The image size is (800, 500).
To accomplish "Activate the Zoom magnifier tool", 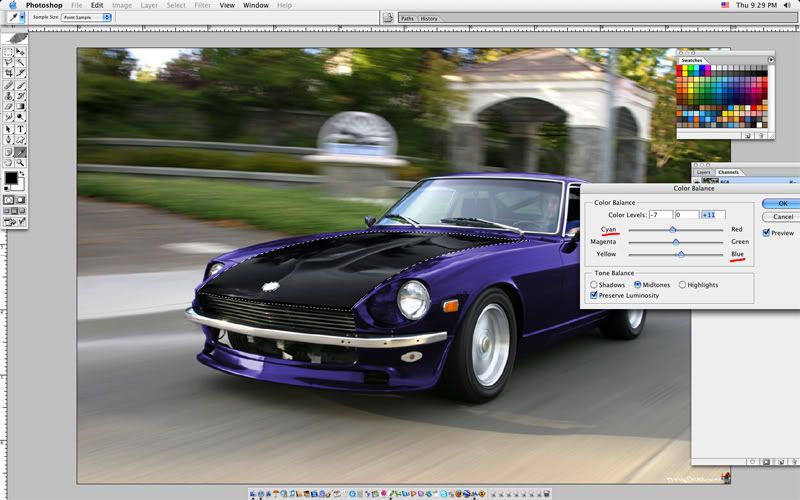I will [21, 162].
